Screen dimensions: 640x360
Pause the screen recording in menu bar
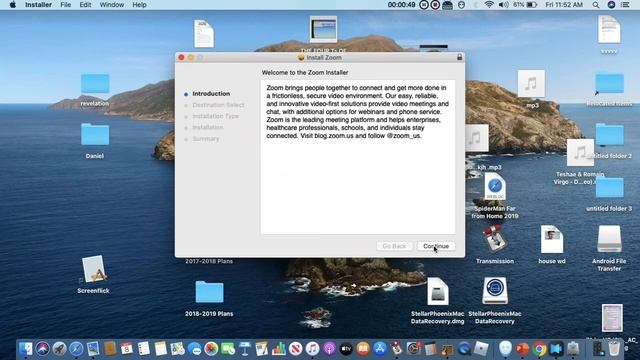(x=424, y=5)
